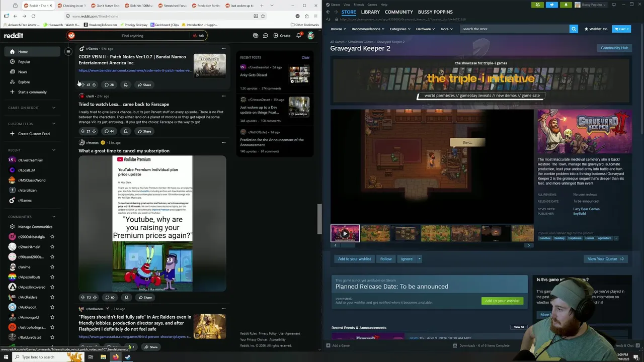Click the Follow button on Steam
Viewport: 644px width, 362px height.
point(386,259)
